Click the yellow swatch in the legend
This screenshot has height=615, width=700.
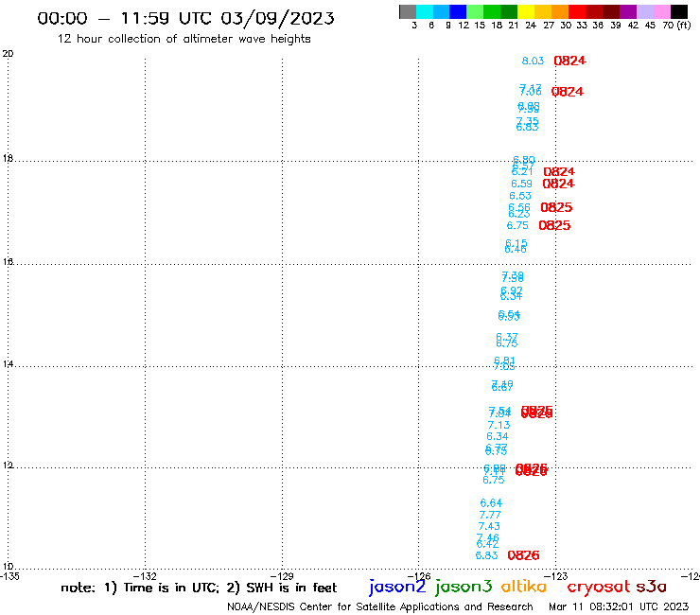pyautogui.click(x=526, y=11)
